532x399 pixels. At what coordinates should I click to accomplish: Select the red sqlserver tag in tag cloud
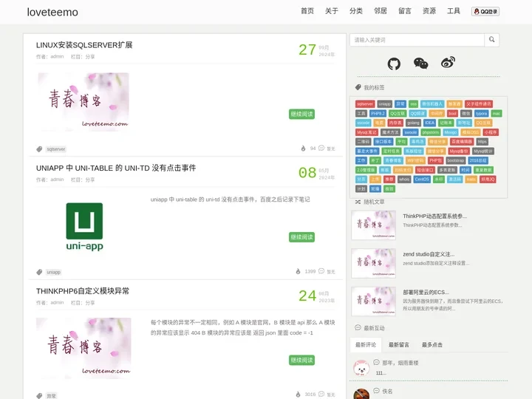click(365, 104)
